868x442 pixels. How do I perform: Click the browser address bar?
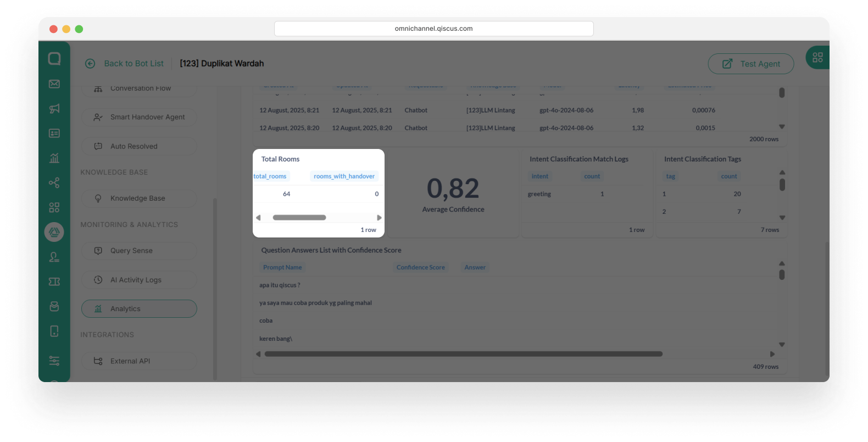(433, 29)
